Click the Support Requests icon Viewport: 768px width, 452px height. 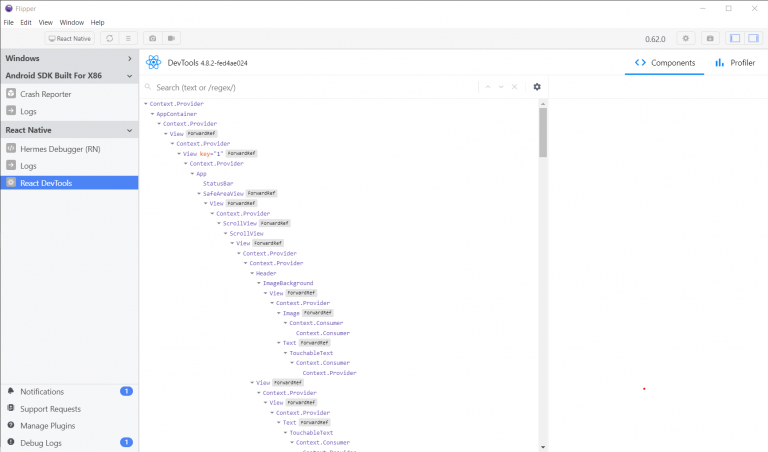point(11,408)
